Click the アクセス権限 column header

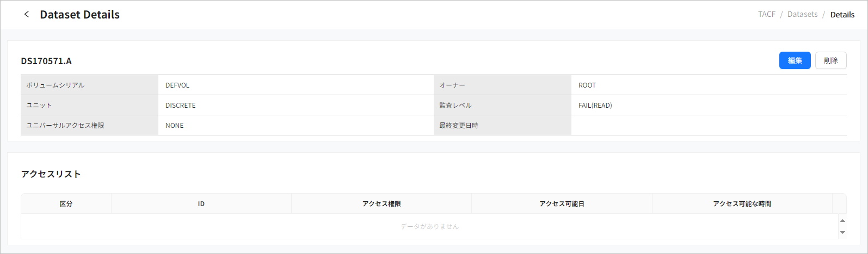point(381,204)
